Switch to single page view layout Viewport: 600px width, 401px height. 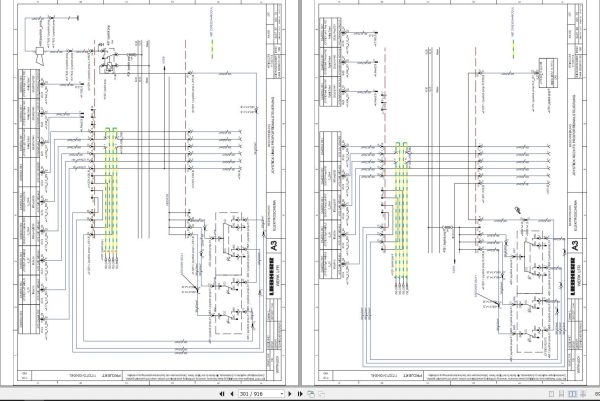(x=551, y=394)
